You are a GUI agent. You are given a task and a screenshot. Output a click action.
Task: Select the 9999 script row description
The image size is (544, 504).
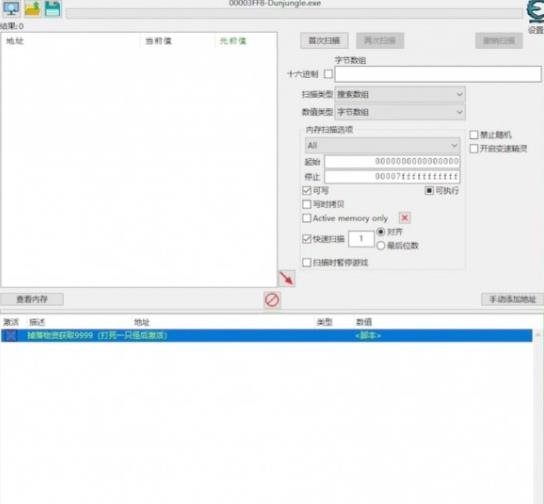[x=97, y=335]
